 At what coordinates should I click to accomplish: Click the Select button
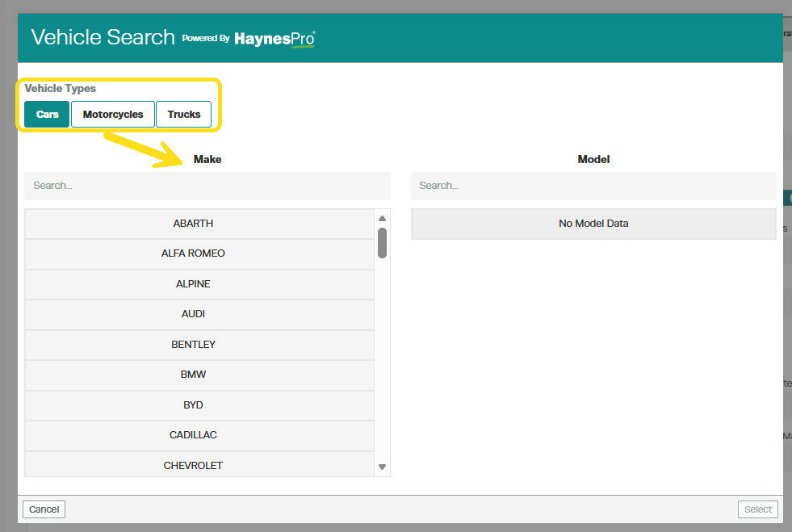[x=757, y=509]
